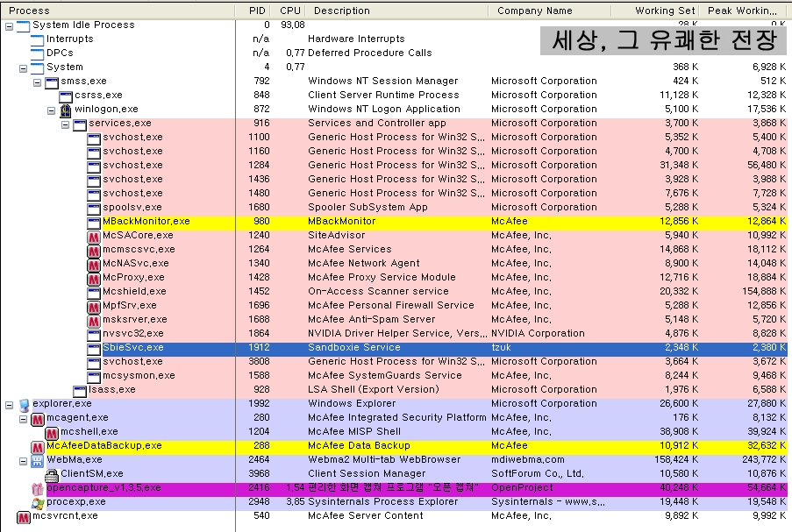Click the ClientSM.exe icon
The width and height of the screenshot is (792, 532).
click(52, 475)
